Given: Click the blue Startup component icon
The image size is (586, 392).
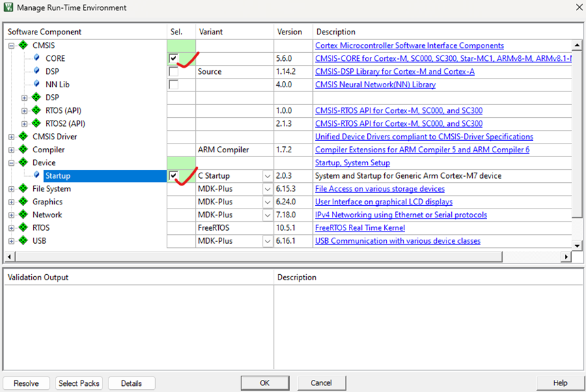Looking at the screenshot, I should (37, 175).
